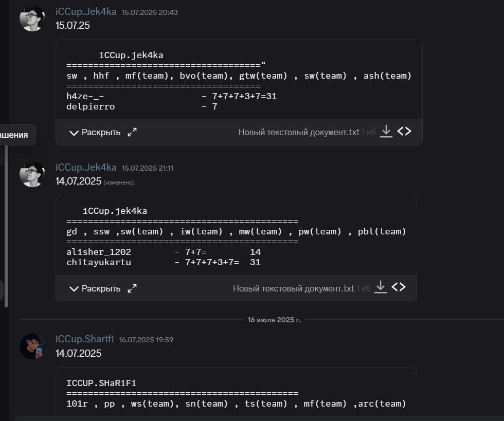Click iCCup.Jek4ka username on 20:43 post
This screenshot has width=504, height=421.
tap(86, 12)
